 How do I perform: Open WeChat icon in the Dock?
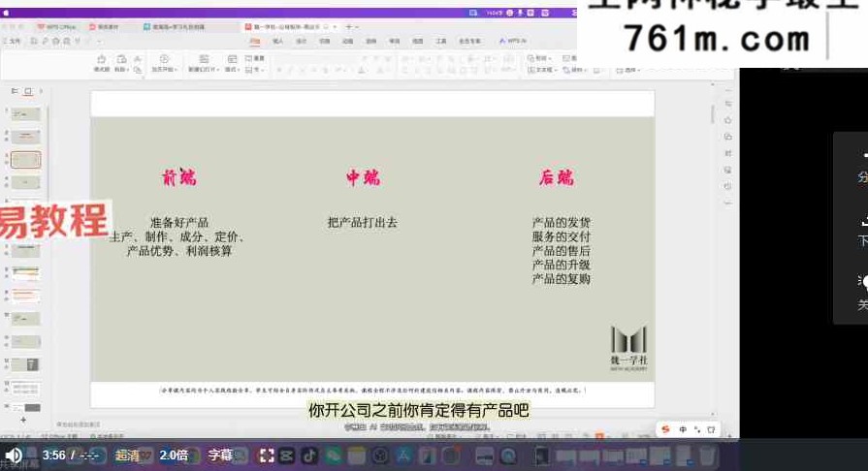click(x=334, y=455)
